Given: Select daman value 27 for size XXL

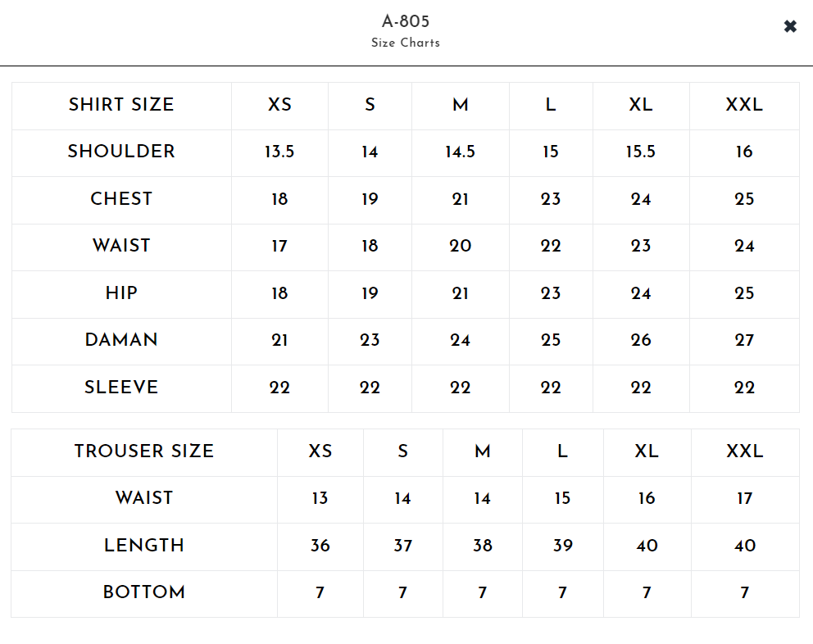Looking at the screenshot, I should click(744, 341).
